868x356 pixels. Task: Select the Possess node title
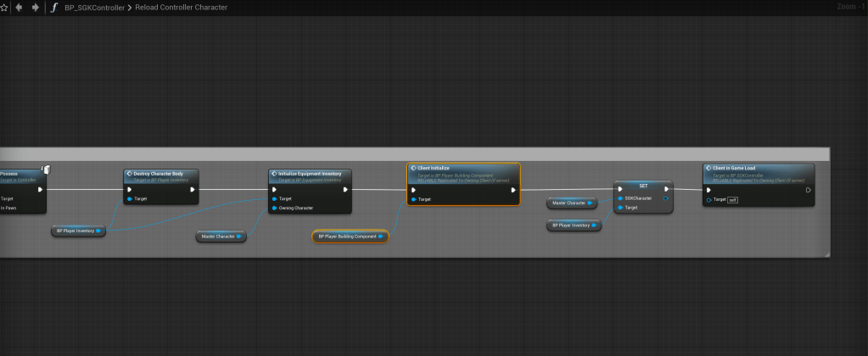point(8,174)
